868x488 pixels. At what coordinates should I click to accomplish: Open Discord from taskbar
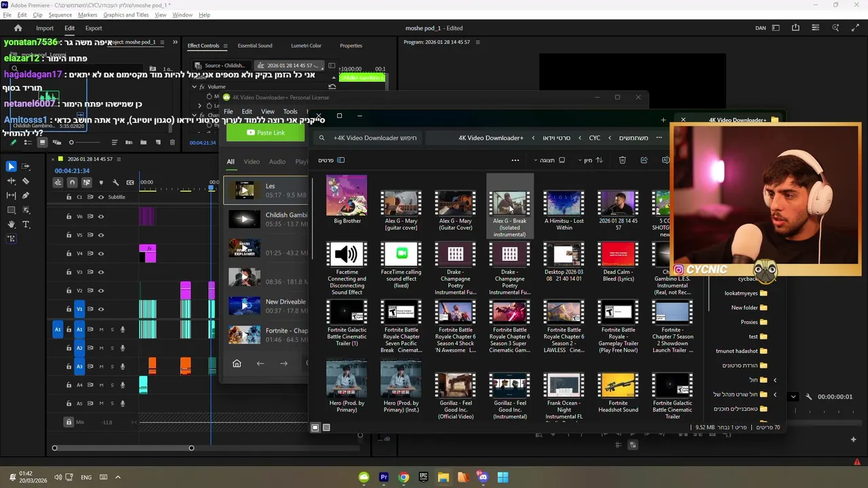(482, 477)
